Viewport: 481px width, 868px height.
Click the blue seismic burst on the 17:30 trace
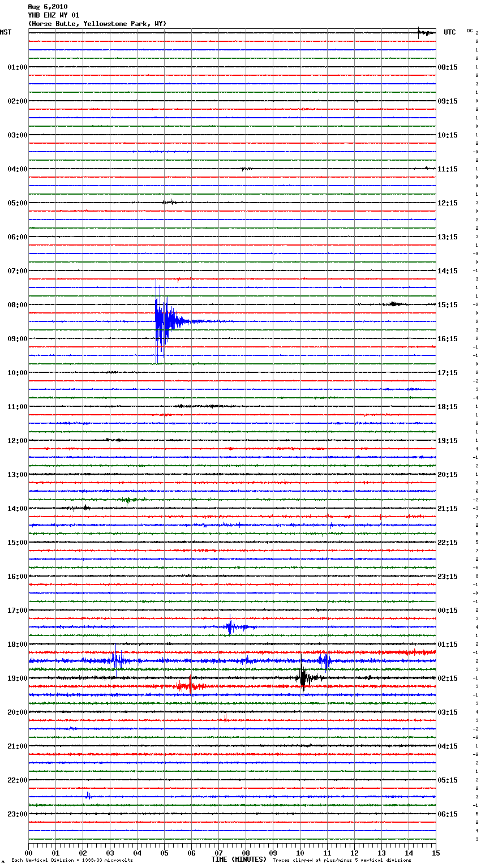click(231, 626)
